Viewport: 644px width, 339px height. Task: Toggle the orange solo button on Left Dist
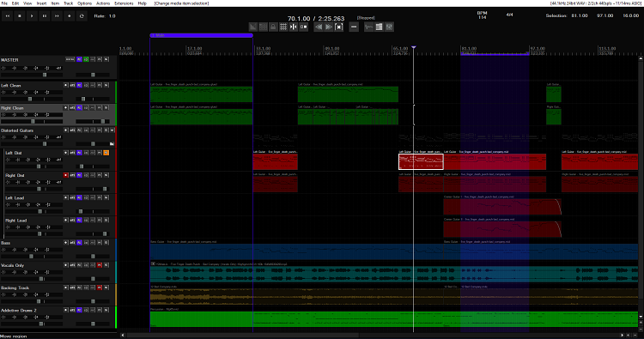pos(106,153)
